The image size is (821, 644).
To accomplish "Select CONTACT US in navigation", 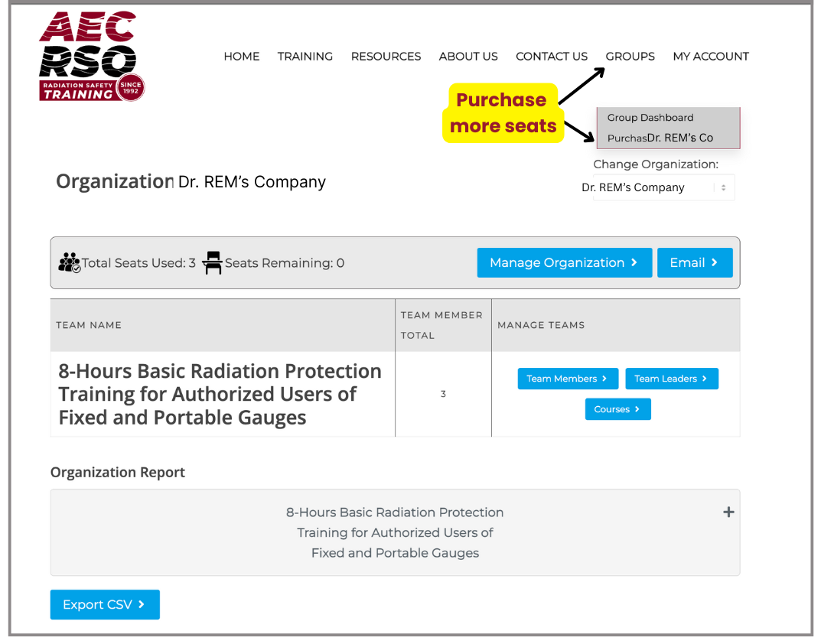I will (x=552, y=57).
